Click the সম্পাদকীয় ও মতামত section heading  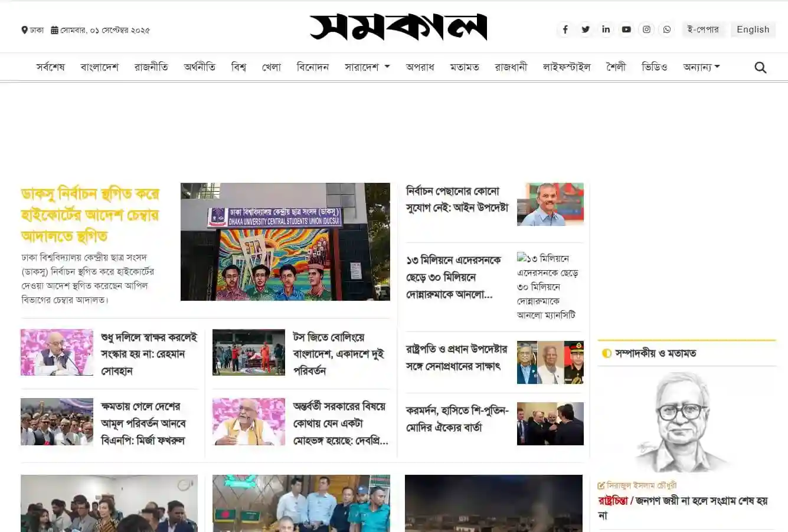[x=655, y=353]
